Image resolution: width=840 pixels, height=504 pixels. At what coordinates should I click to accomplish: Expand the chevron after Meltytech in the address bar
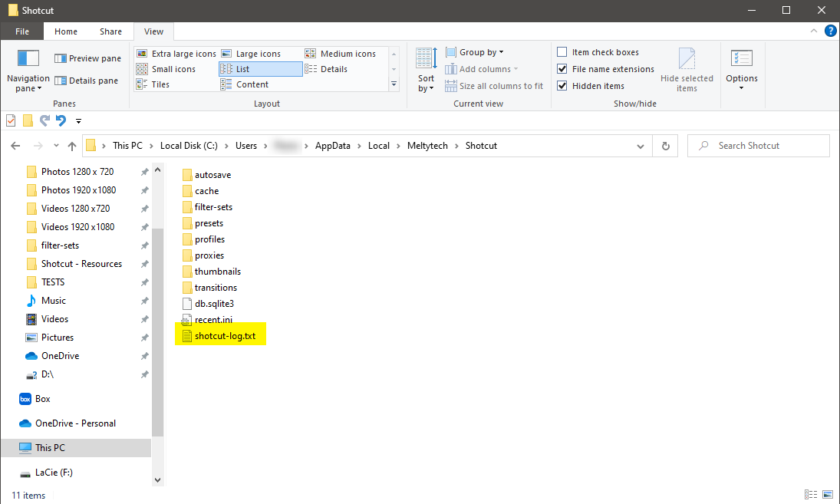(x=456, y=146)
